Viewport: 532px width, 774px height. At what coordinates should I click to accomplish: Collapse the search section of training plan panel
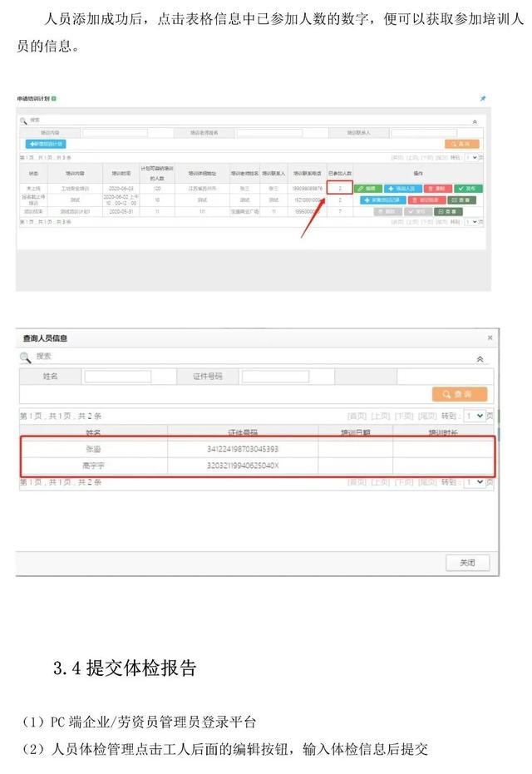[475, 121]
